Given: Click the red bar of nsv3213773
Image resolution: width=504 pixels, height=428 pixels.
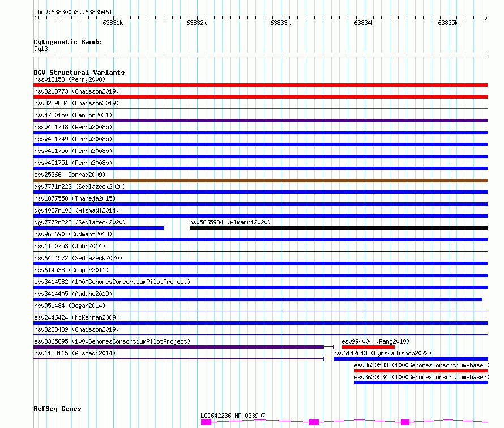Looking at the screenshot, I should [x=260, y=97].
